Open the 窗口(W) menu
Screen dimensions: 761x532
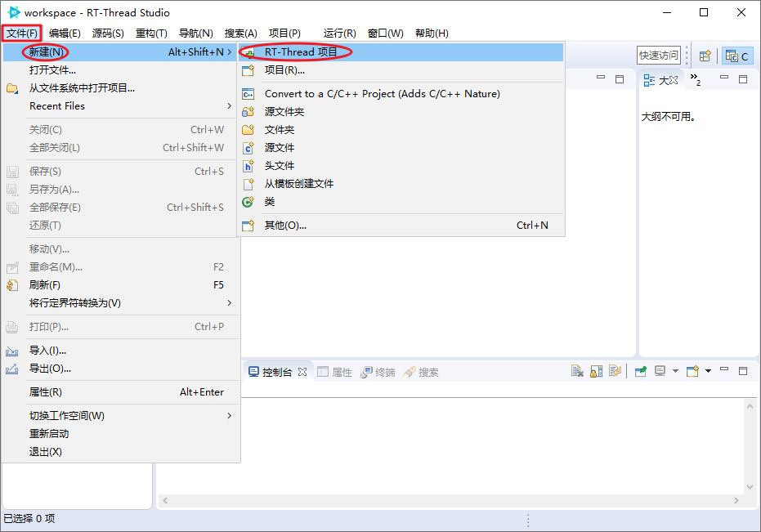click(x=385, y=33)
